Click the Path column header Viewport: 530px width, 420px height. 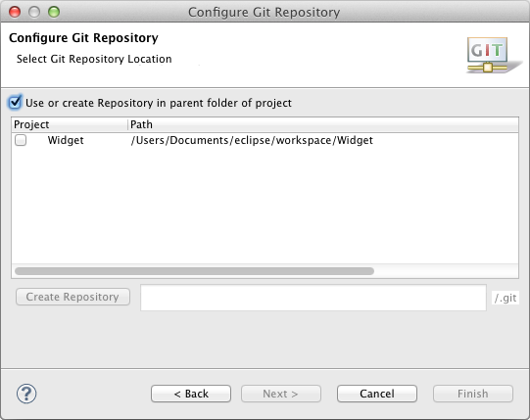323,124
